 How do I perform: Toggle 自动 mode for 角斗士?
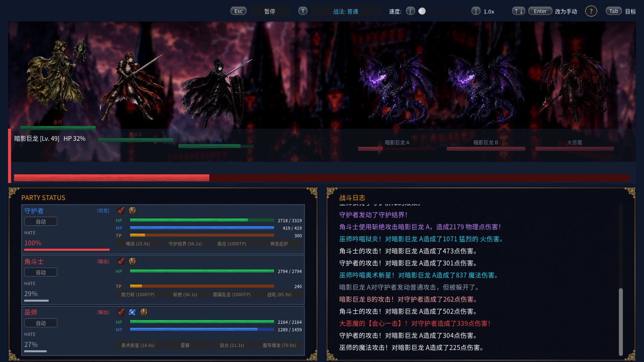pyautogui.click(x=41, y=273)
